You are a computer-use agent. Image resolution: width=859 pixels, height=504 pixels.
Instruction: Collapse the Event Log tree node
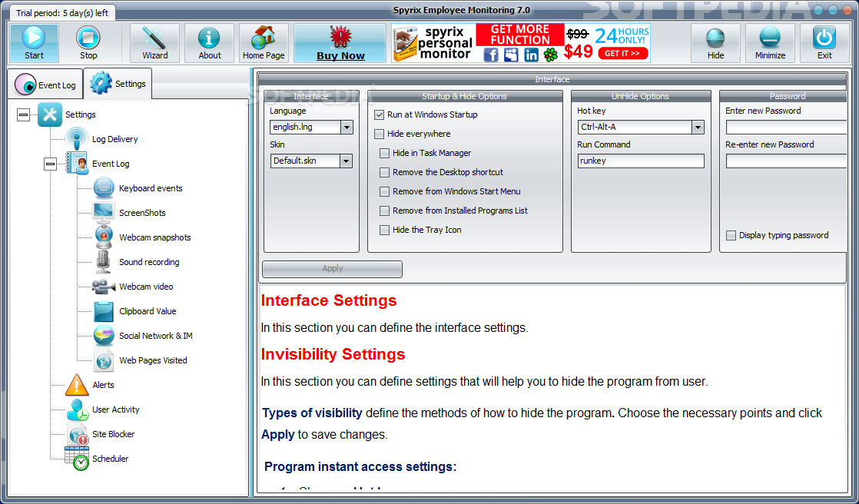[51, 163]
